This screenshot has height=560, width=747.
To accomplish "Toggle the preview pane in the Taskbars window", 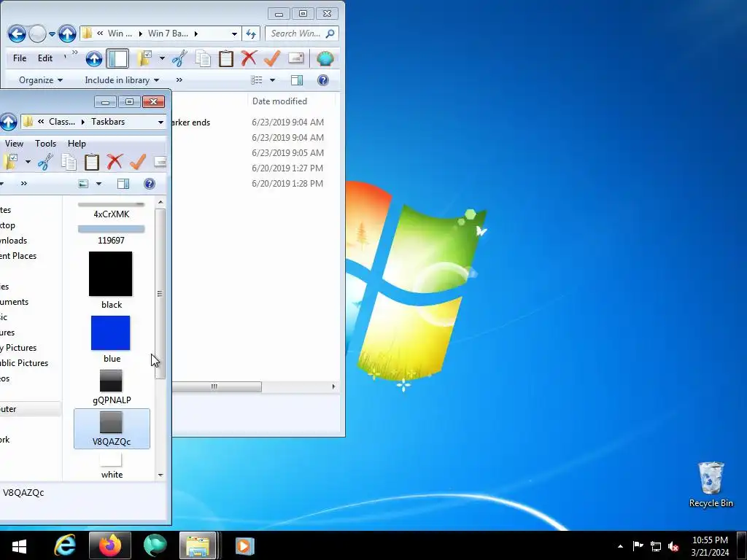I will (x=123, y=184).
